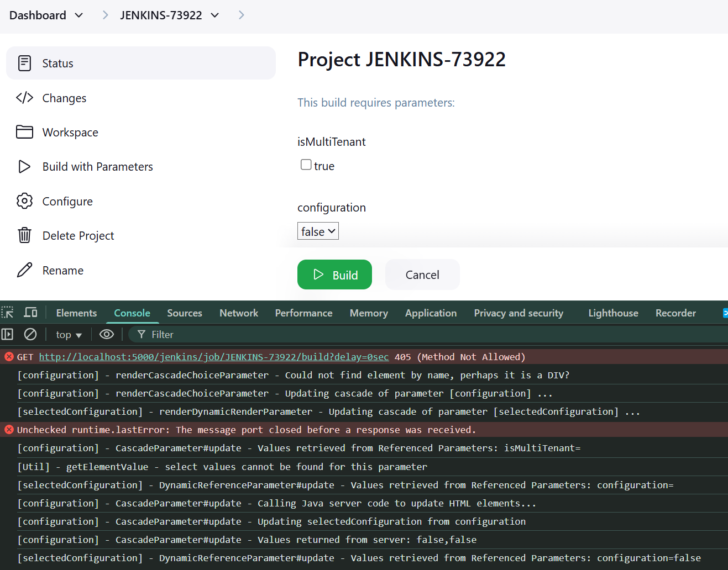The height and width of the screenshot is (570, 728).
Task: Click the live expression eye icon
Action: coord(106,334)
